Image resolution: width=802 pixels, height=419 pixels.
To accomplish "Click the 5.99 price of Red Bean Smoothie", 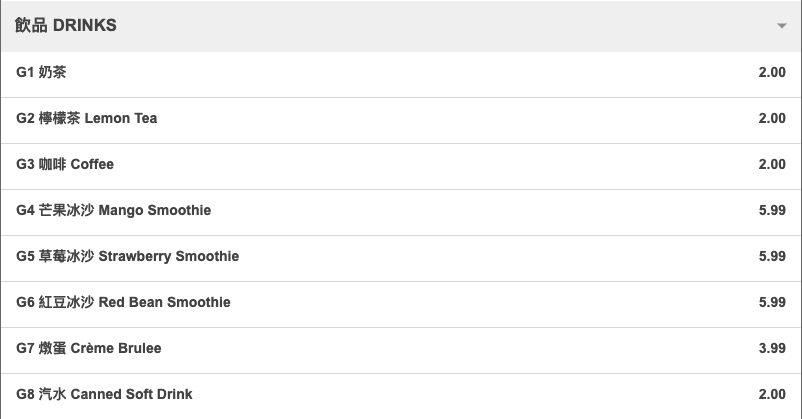I will [771, 302].
